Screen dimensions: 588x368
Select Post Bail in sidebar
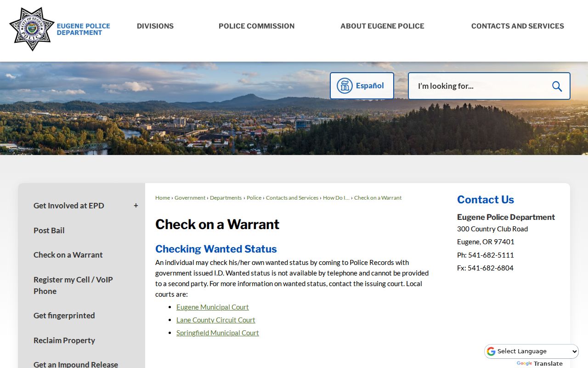pos(49,230)
